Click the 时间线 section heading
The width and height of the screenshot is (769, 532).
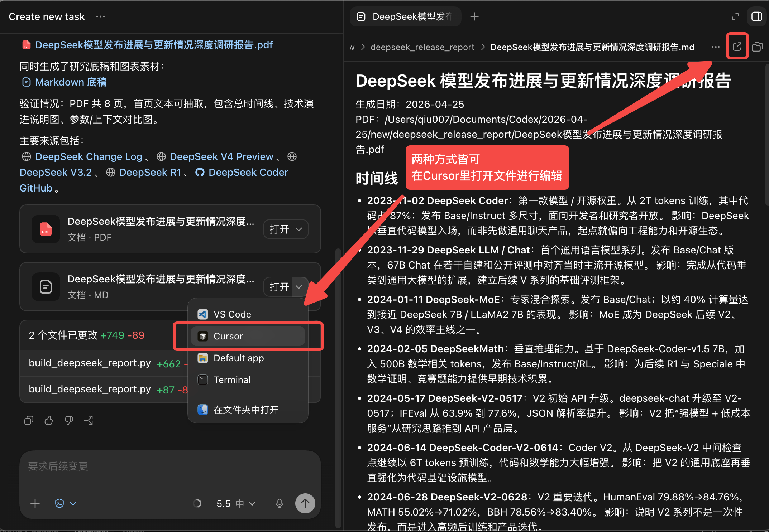pyautogui.click(x=377, y=178)
